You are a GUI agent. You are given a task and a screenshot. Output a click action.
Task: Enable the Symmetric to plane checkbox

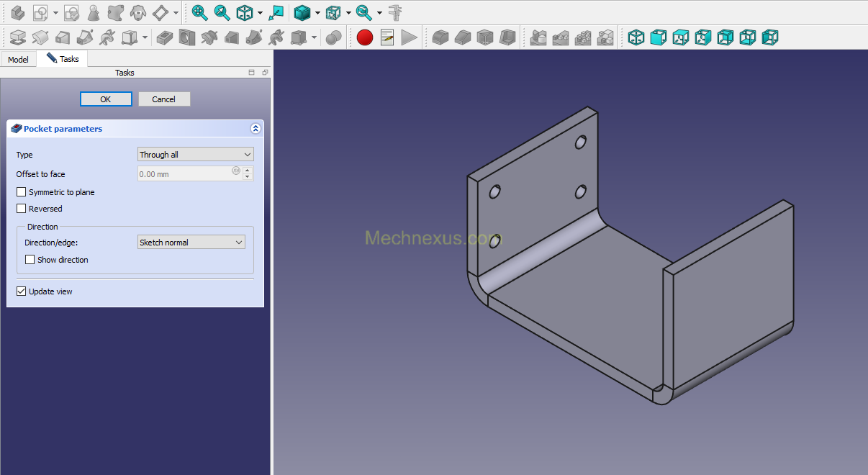[22, 192]
